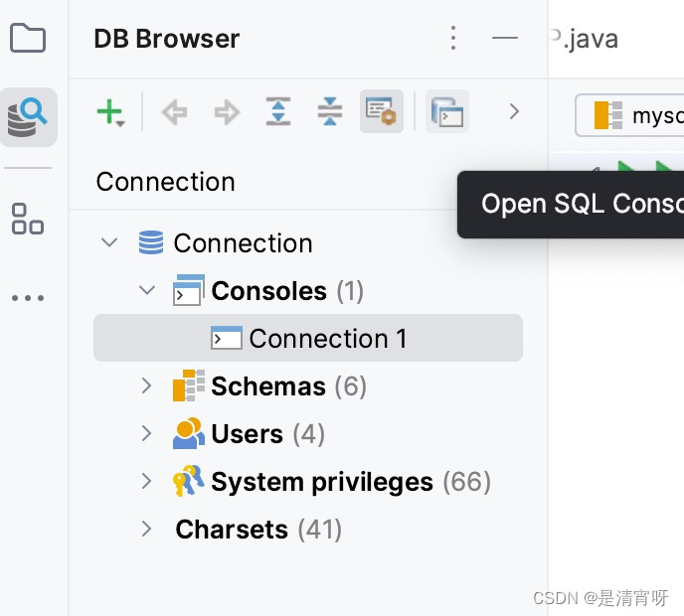Viewport: 684px width, 616px height.
Task: Click the Users icon
Action: point(189,433)
